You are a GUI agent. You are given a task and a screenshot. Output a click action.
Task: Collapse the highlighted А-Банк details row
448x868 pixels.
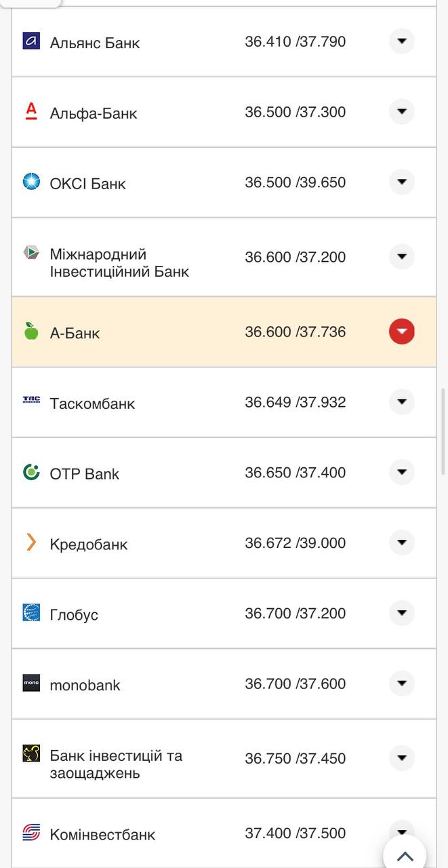tap(401, 331)
